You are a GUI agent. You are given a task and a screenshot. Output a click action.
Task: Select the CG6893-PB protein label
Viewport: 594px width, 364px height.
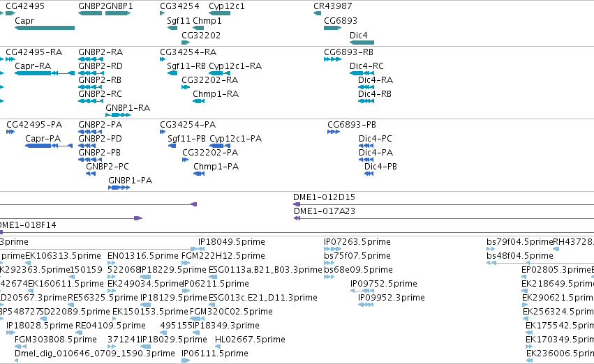tap(352, 125)
